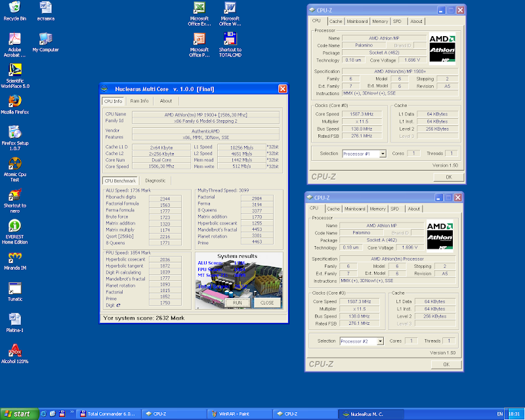Click OK in upper CPU-Z window
The width and height of the screenshot is (525, 420).
pos(449,177)
